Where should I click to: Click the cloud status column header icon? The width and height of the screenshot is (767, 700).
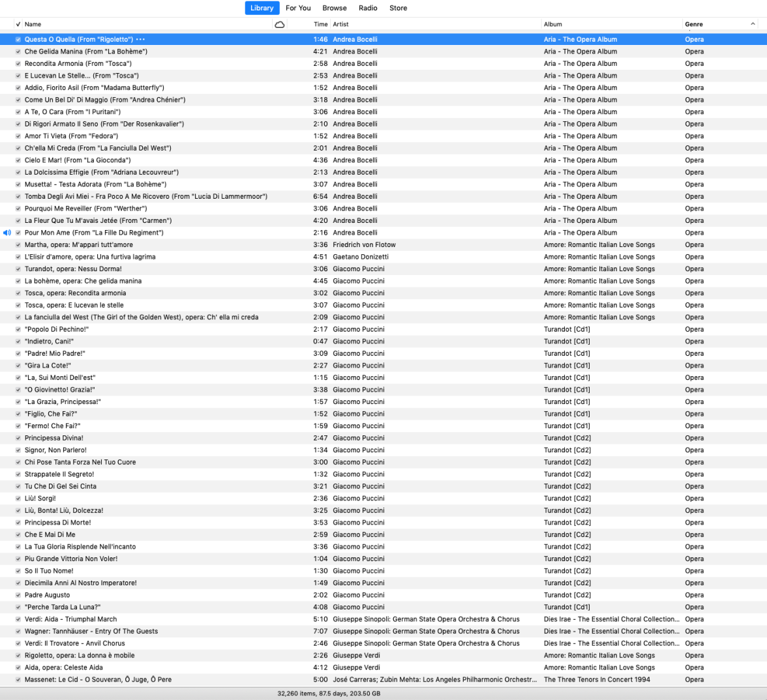pos(280,24)
